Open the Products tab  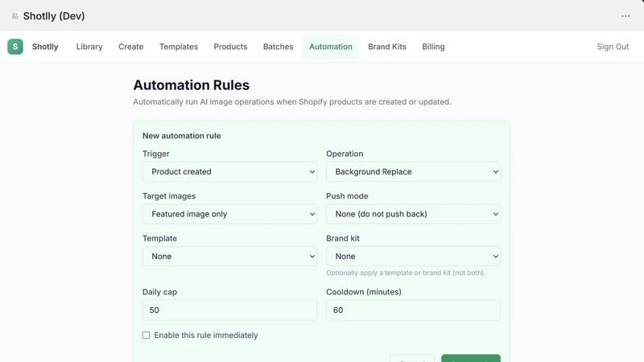pos(230,47)
